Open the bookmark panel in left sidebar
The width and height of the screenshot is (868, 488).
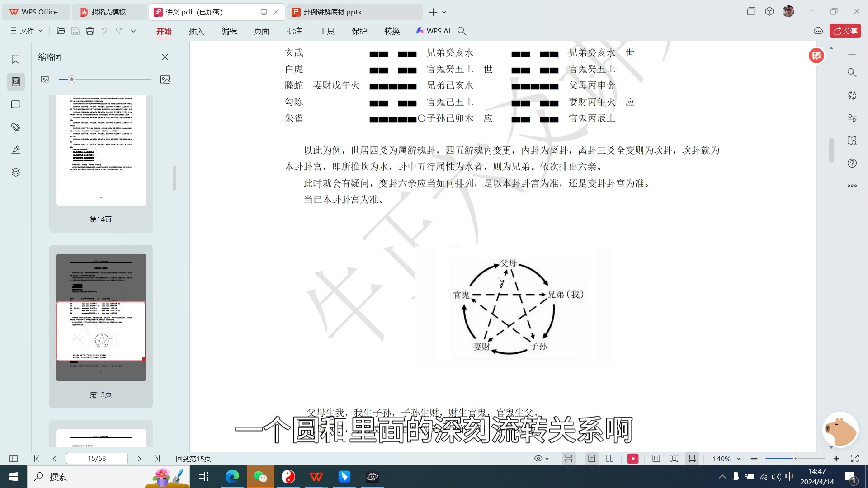click(15, 59)
